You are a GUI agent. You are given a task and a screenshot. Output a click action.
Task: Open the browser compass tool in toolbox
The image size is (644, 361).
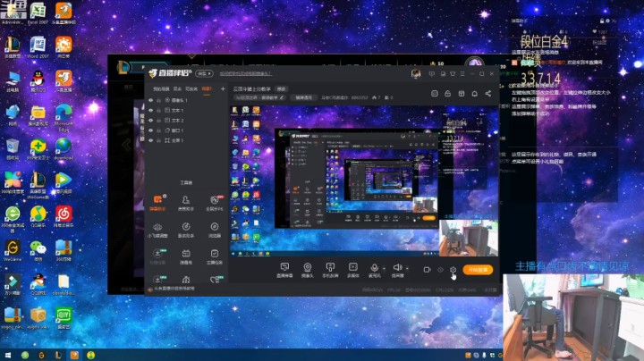click(x=215, y=231)
